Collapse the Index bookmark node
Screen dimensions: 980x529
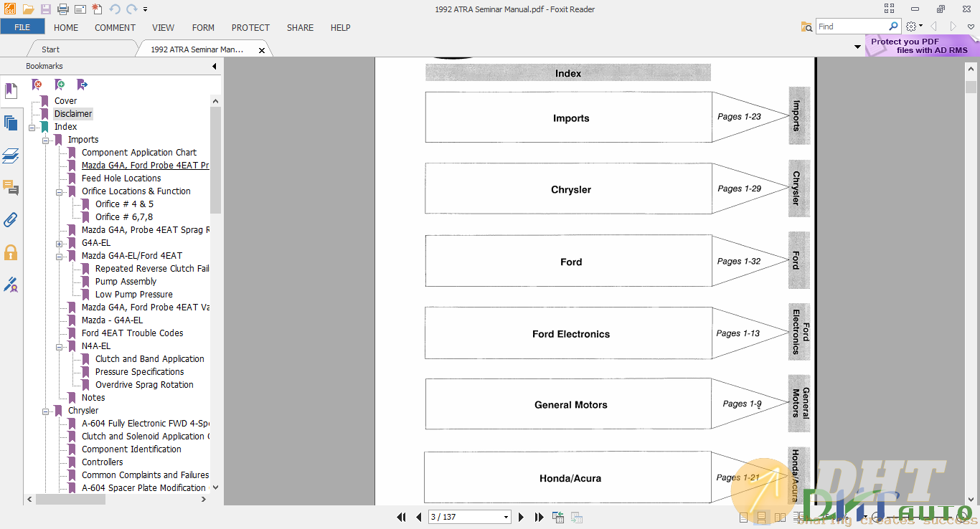(x=32, y=127)
